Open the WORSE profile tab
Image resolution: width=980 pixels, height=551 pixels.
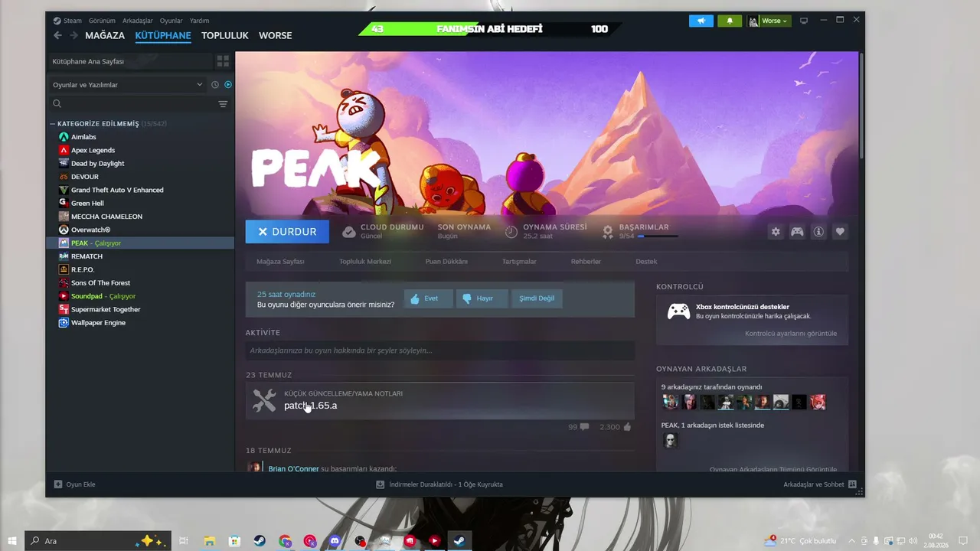(275, 35)
